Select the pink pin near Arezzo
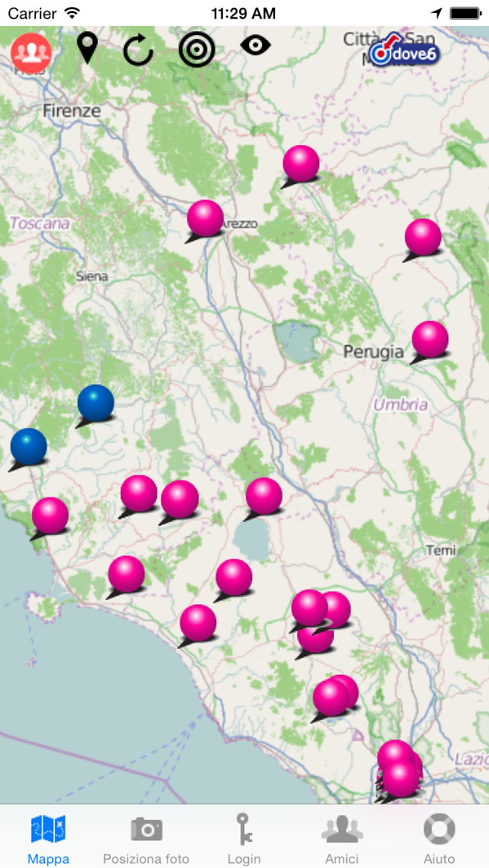Viewport: 489px width, 868px height. coord(205,219)
